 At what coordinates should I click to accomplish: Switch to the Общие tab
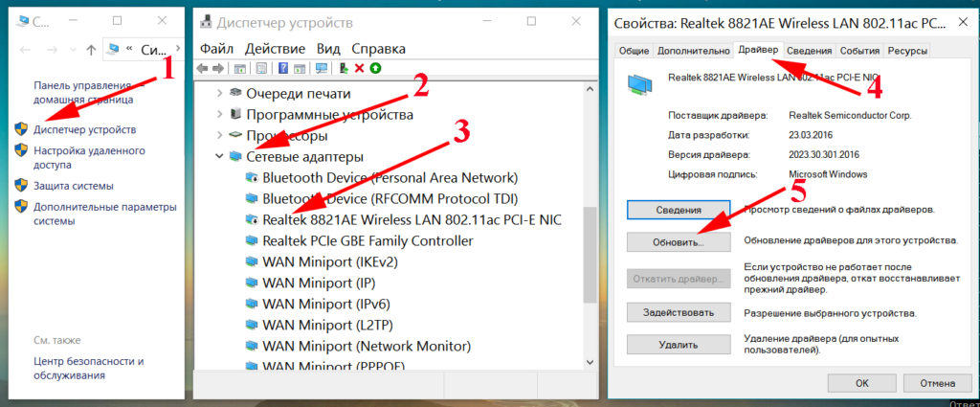pyautogui.click(x=634, y=52)
